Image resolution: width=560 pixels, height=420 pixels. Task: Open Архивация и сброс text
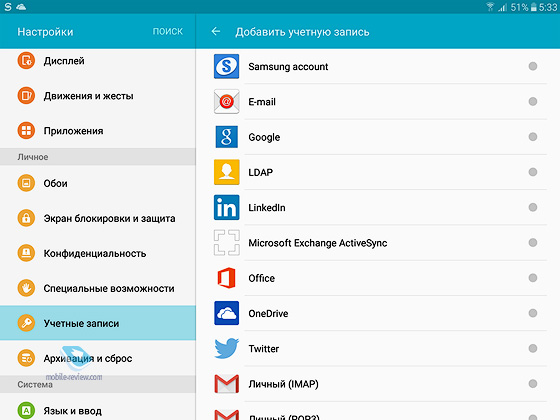tap(88, 359)
